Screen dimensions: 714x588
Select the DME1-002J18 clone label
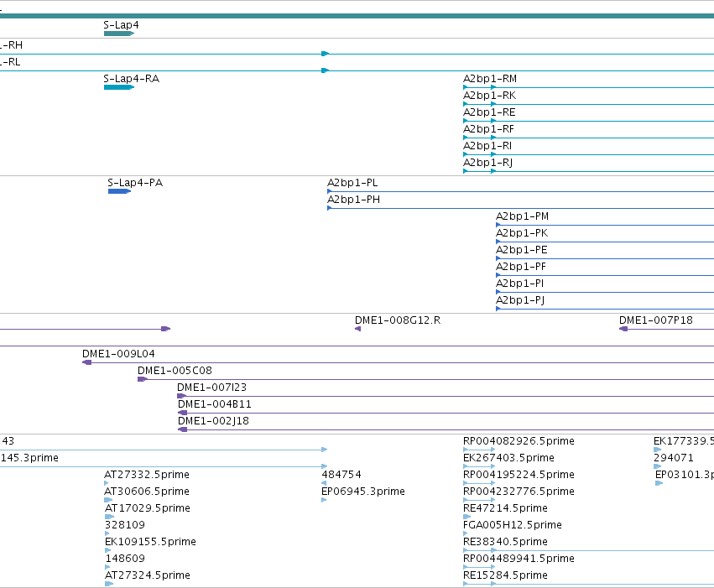point(213,421)
